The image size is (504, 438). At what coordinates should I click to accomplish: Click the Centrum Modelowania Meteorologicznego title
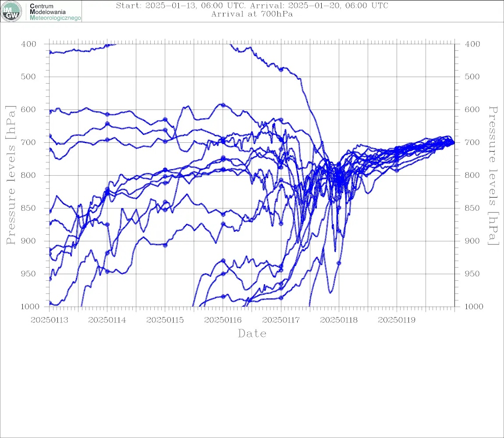pos(55,12)
